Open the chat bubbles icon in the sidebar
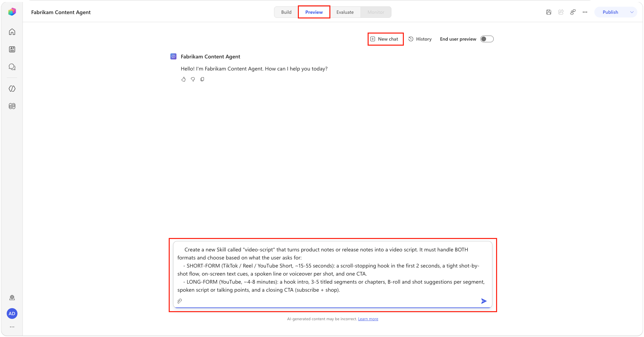Viewport: 644px width, 337px height. (12, 67)
